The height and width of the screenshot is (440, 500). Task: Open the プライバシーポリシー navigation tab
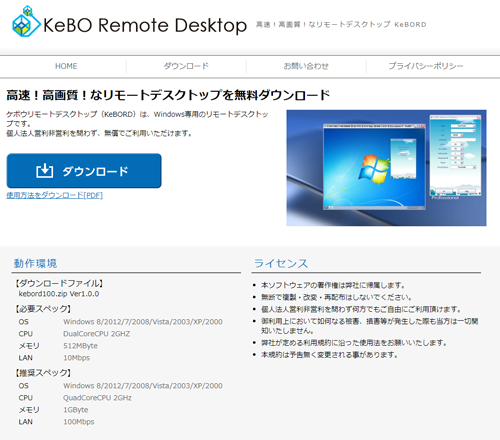[x=426, y=66]
